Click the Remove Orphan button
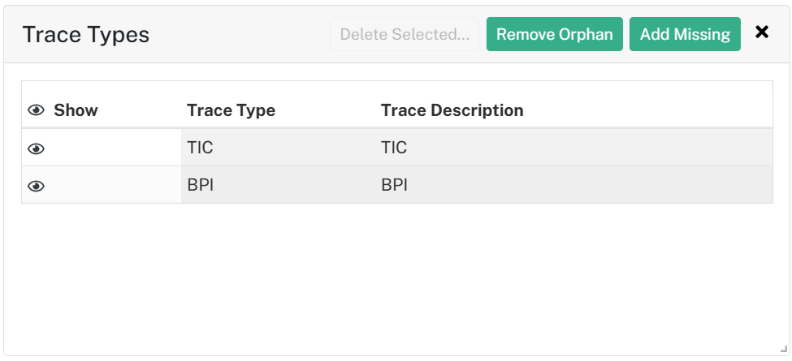This screenshot has width=792, height=361. click(555, 34)
